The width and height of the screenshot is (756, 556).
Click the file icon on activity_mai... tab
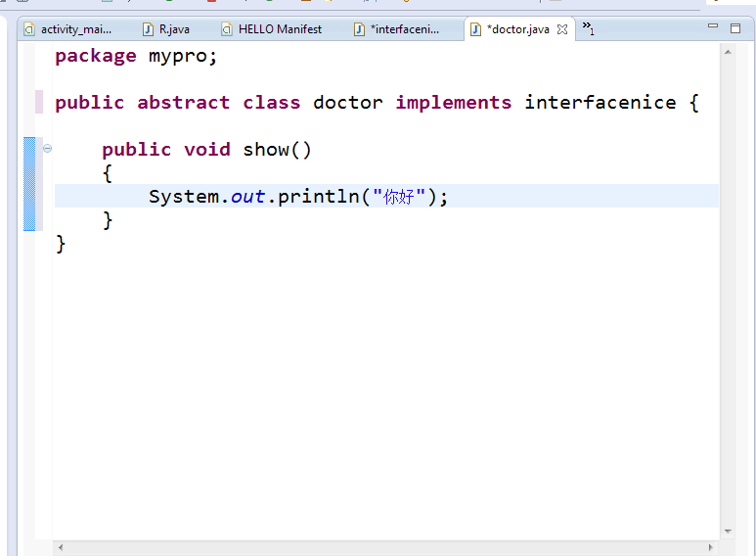pyautogui.click(x=29, y=30)
